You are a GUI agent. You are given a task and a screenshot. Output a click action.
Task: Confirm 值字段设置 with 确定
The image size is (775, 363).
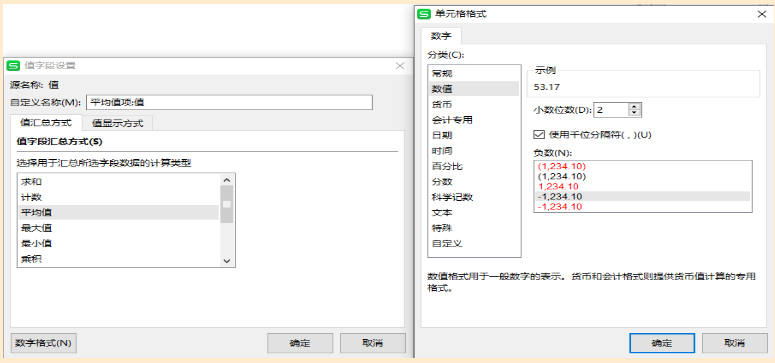click(x=300, y=343)
